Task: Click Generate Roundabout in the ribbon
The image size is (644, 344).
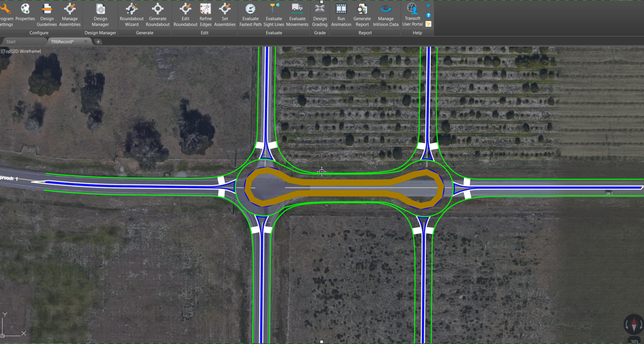Action: (x=158, y=15)
